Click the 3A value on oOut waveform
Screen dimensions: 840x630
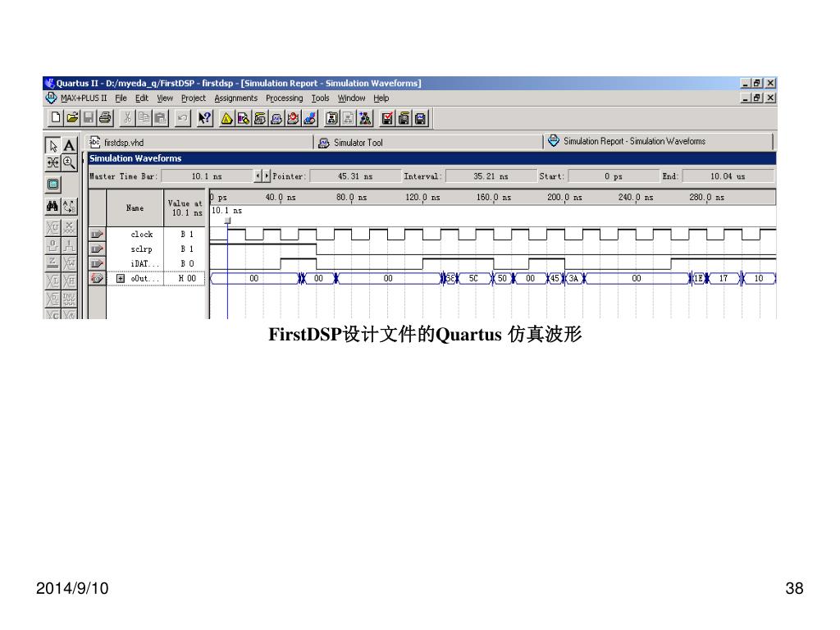coord(573,279)
